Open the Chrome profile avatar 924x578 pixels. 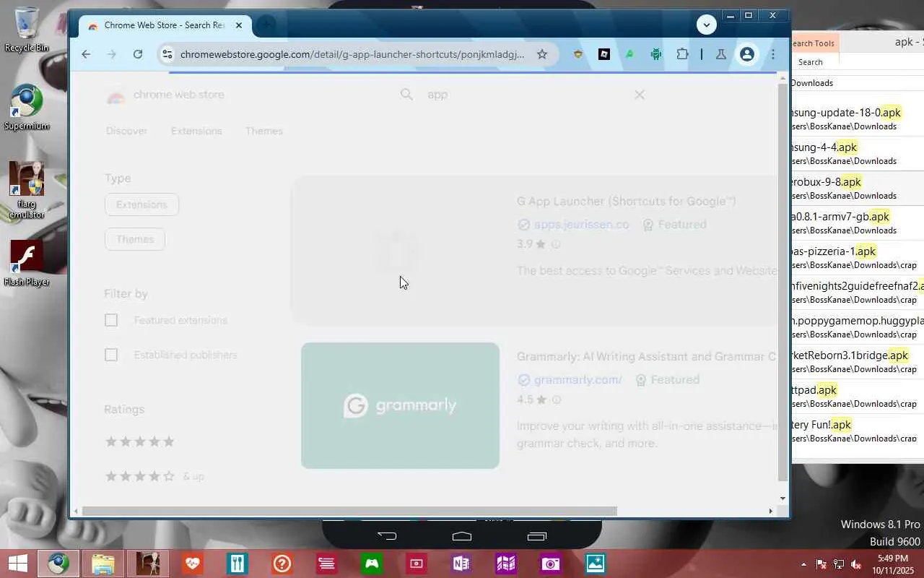click(x=747, y=54)
